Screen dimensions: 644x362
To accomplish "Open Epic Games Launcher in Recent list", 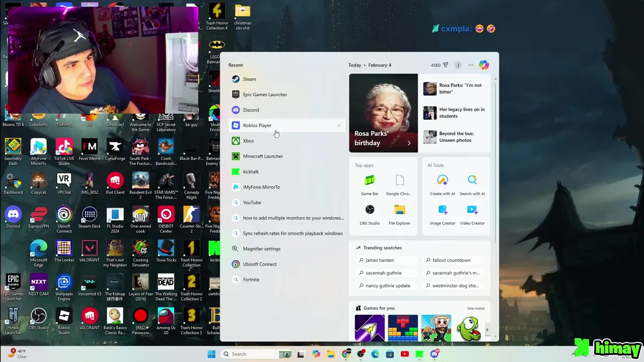I will pyautogui.click(x=287, y=95).
